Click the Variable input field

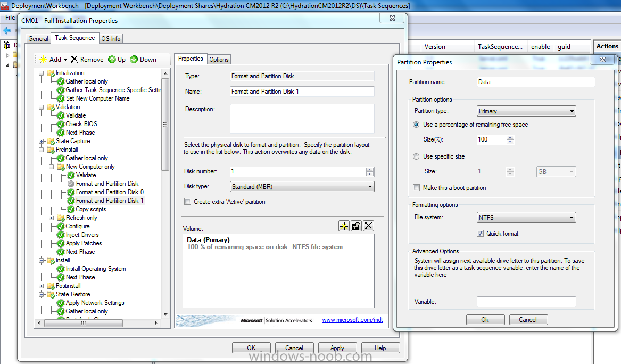526,302
